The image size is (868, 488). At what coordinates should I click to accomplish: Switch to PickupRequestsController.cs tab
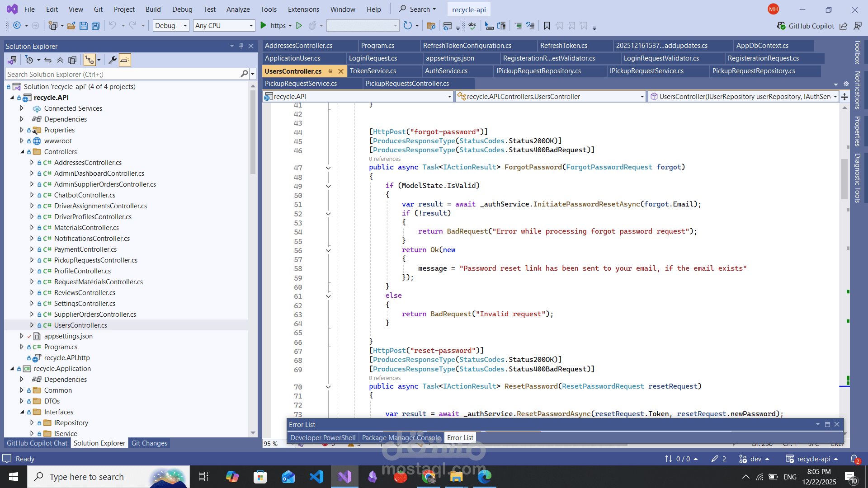[x=407, y=84]
